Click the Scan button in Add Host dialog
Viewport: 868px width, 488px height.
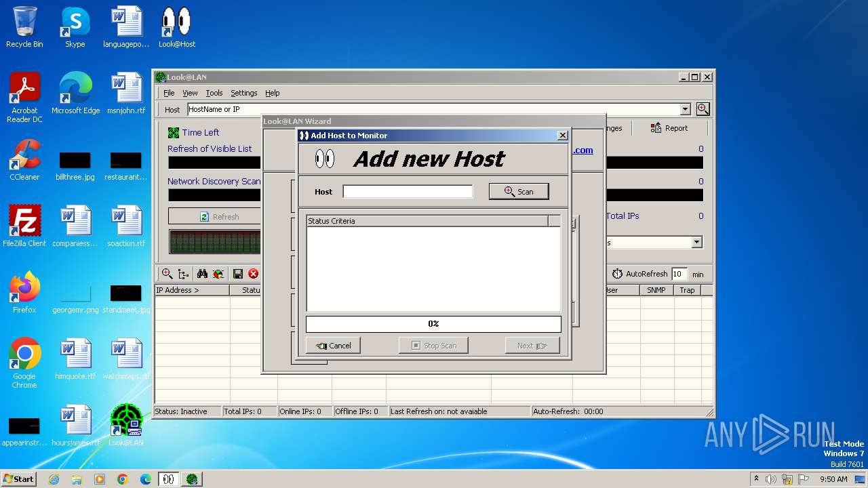pyautogui.click(x=519, y=192)
